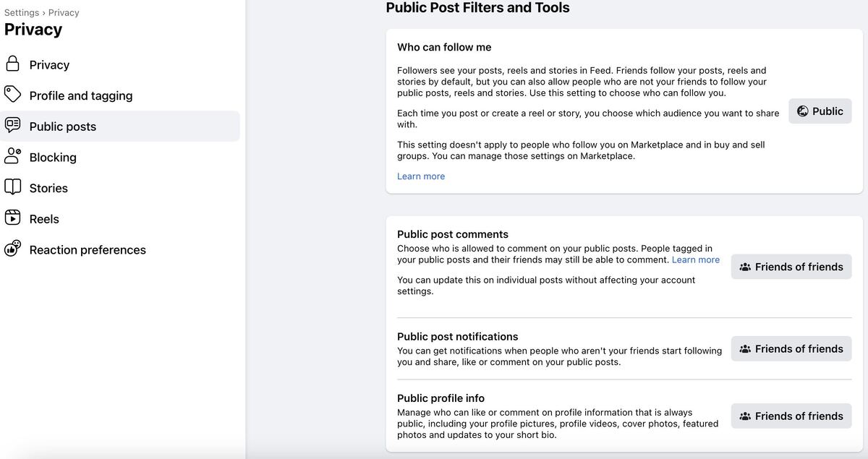Click Learn more under Who can follow me
868x459 pixels.
click(x=421, y=176)
